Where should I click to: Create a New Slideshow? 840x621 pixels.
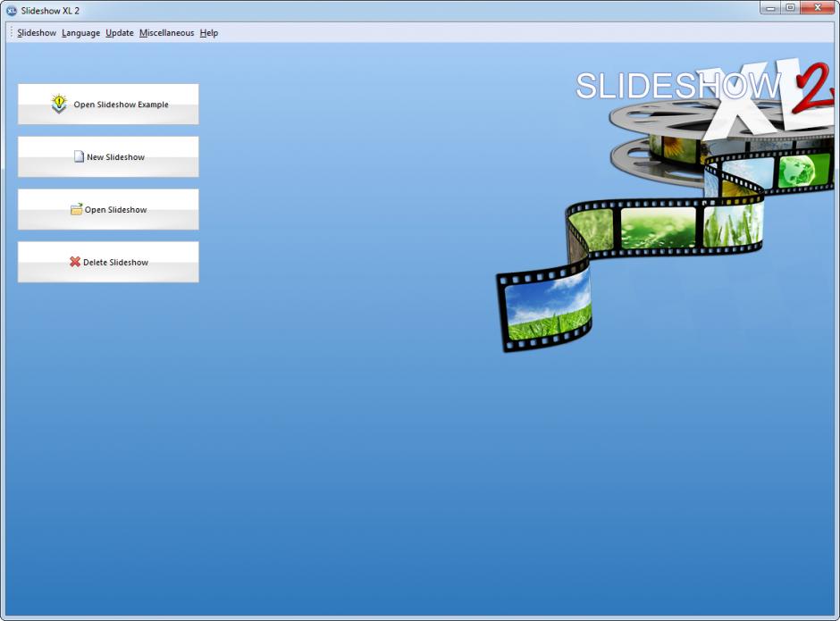(108, 156)
